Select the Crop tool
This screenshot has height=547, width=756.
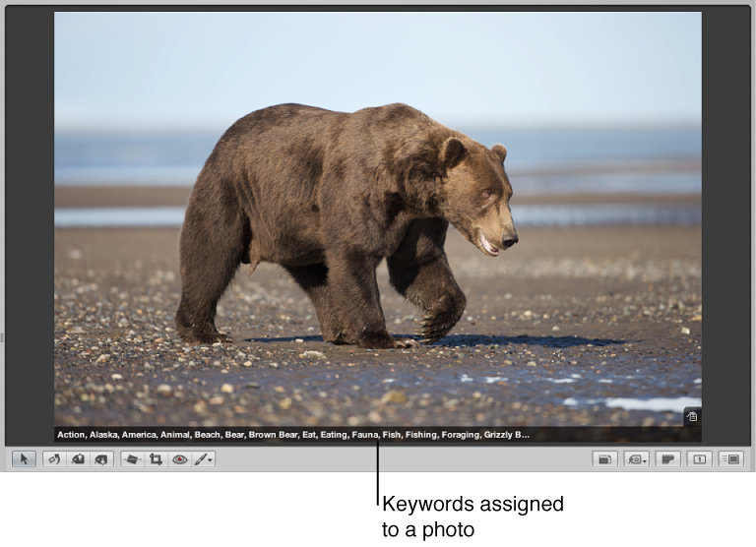click(x=156, y=459)
